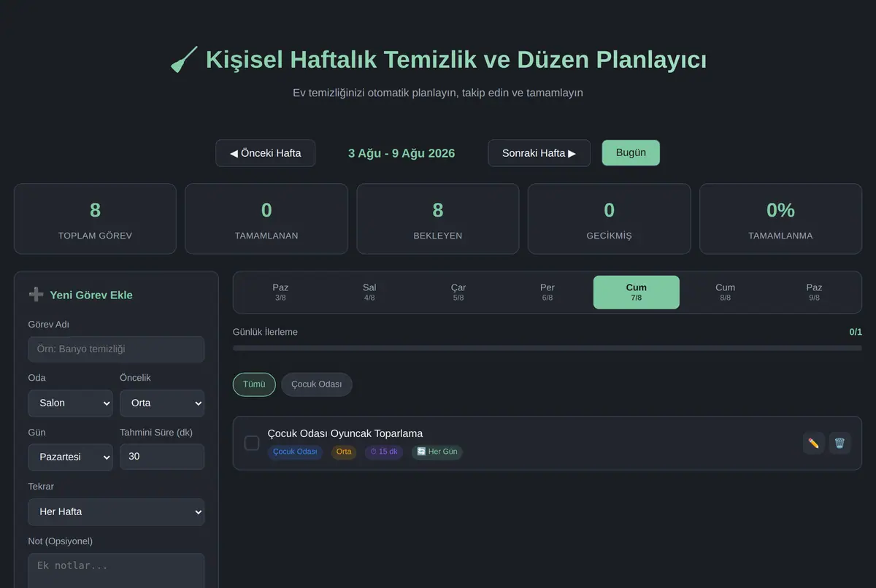Click the Çocuk Odası Oyuncak Toparlama title text
This screenshot has height=588, width=876.
click(x=345, y=433)
